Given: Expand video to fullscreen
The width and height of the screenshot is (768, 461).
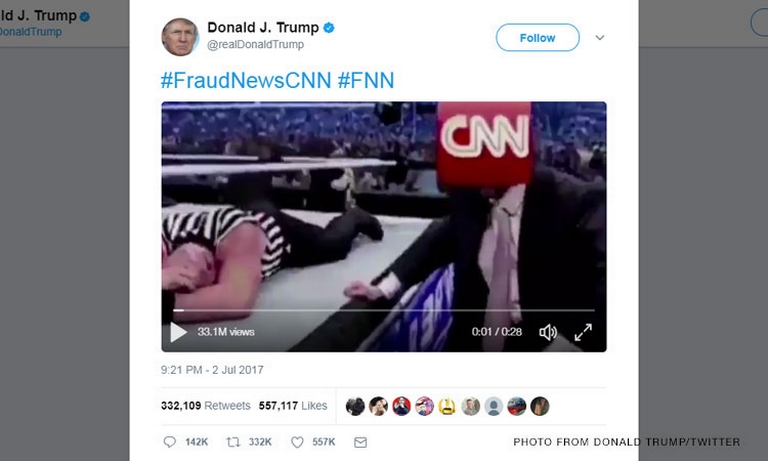Looking at the screenshot, I should (583, 332).
